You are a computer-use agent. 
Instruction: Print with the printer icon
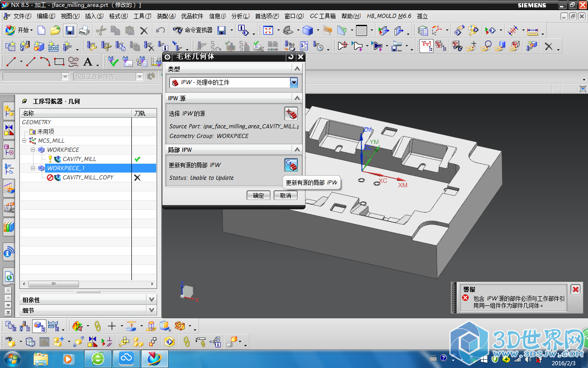[84, 30]
